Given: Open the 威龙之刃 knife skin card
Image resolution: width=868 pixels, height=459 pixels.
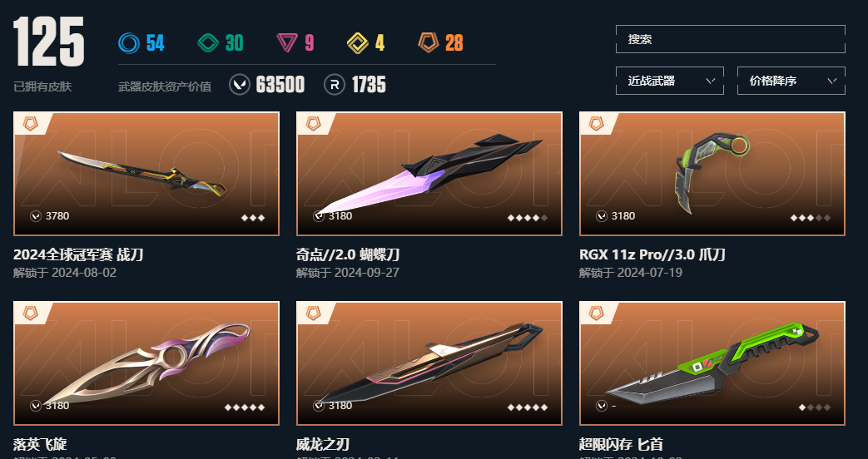Looking at the screenshot, I should click(429, 363).
